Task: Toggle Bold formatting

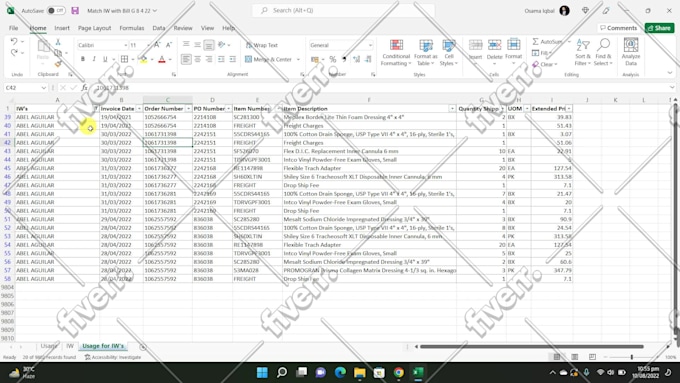Action: point(82,59)
